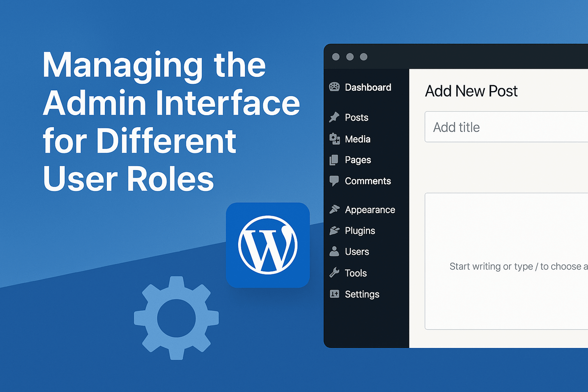Click the Users person icon

(x=335, y=251)
